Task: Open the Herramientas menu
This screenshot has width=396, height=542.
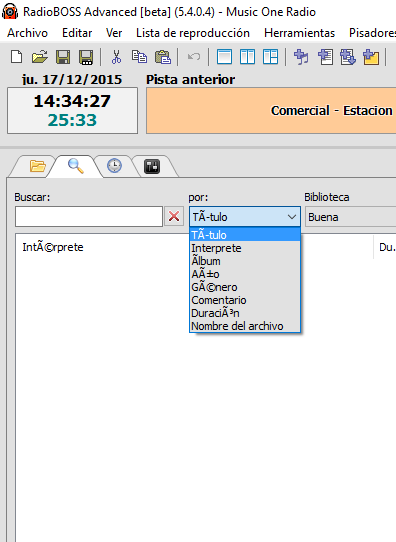Action: [300, 33]
